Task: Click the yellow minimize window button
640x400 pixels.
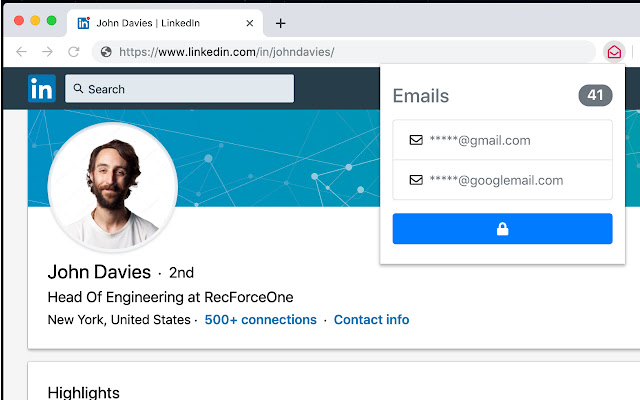Action: pyautogui.click(x=35, y=20)
